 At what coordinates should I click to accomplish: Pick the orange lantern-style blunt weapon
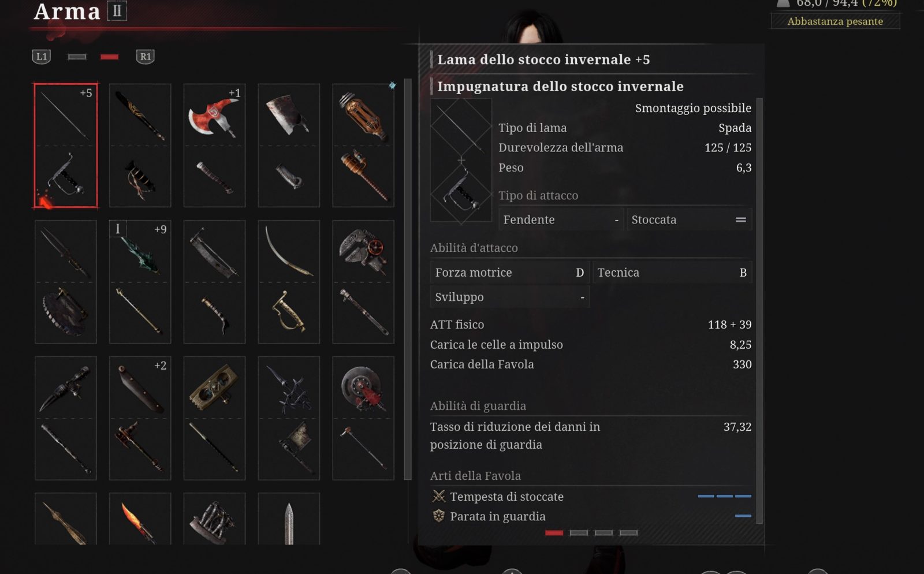click(x=363, y=146)
